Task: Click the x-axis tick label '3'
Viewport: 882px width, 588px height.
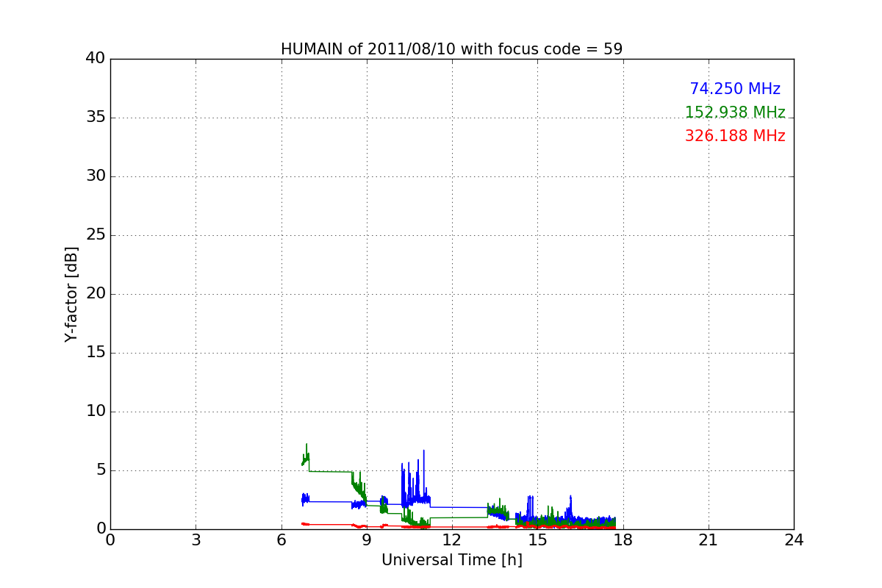Action: (196, 540)
